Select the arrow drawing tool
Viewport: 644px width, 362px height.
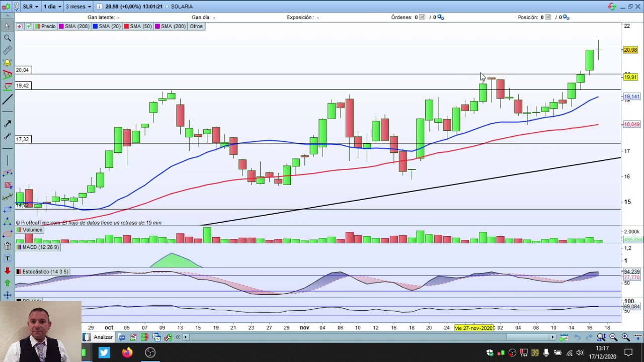click(x=7, y=124)
